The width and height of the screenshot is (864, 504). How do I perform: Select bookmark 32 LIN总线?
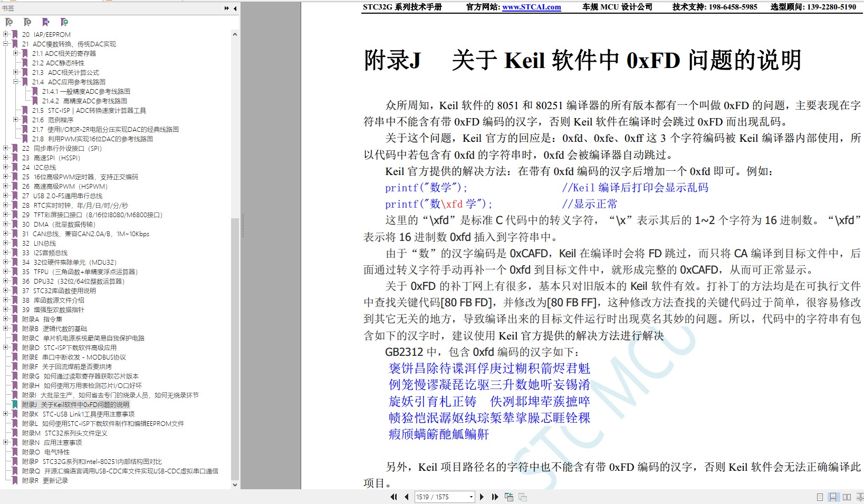[39, 243]
